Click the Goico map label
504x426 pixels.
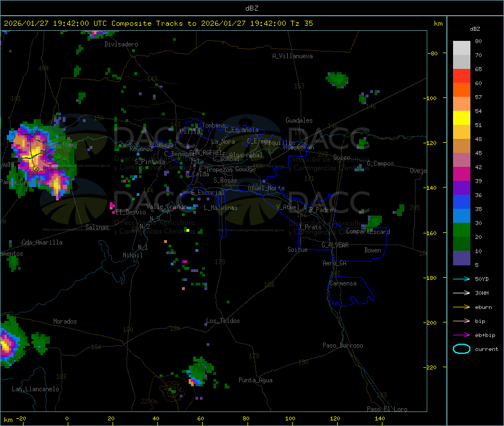tap(342, 157)
